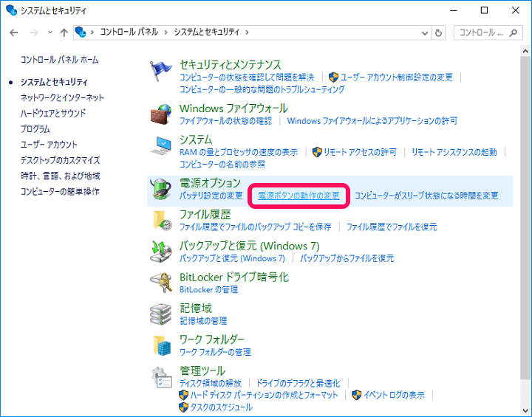Select ユーザー アカウント in sidebar

pos(49,145)
